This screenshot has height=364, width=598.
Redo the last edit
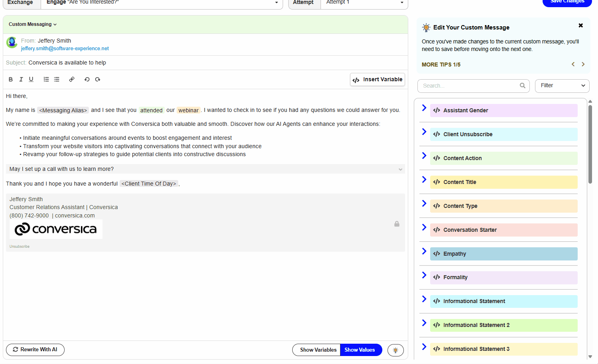(98, 80)
